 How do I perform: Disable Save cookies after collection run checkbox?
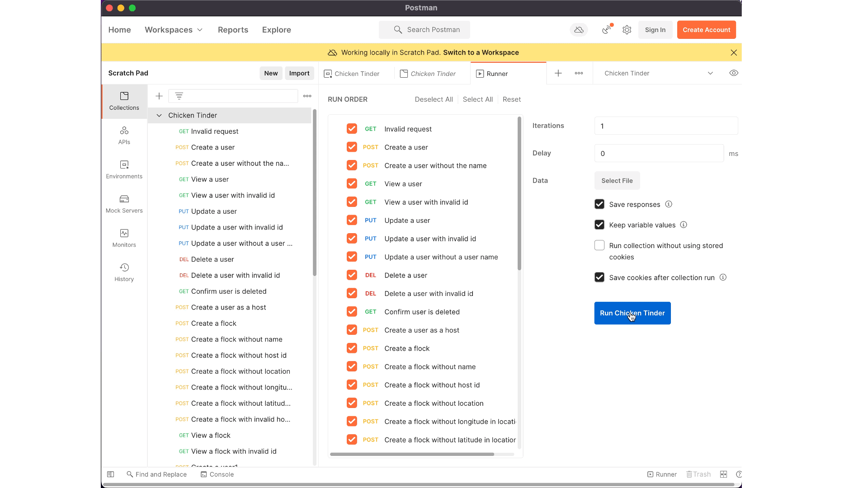pyautogui.click(x=599, y=277)
